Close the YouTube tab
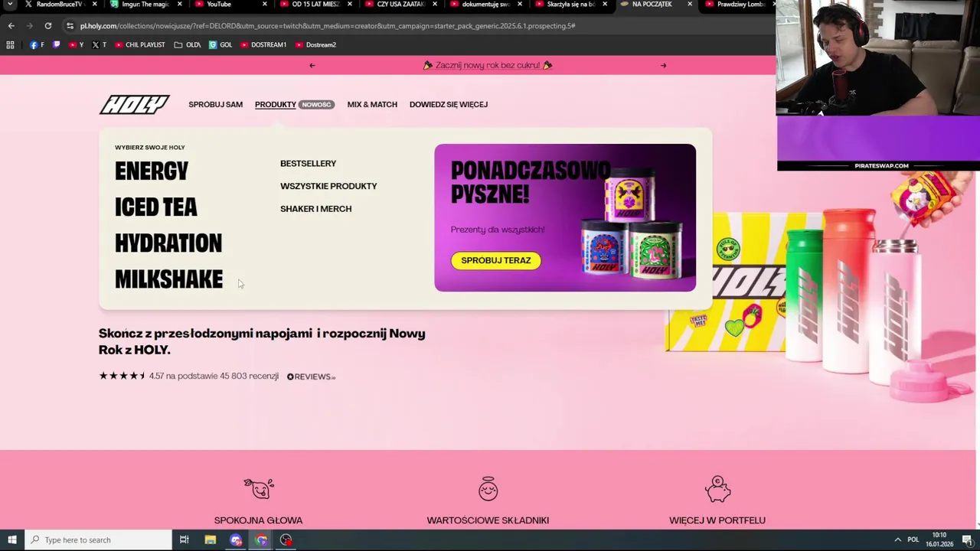Screen dimensions: 980x551 tap(265, 5)
